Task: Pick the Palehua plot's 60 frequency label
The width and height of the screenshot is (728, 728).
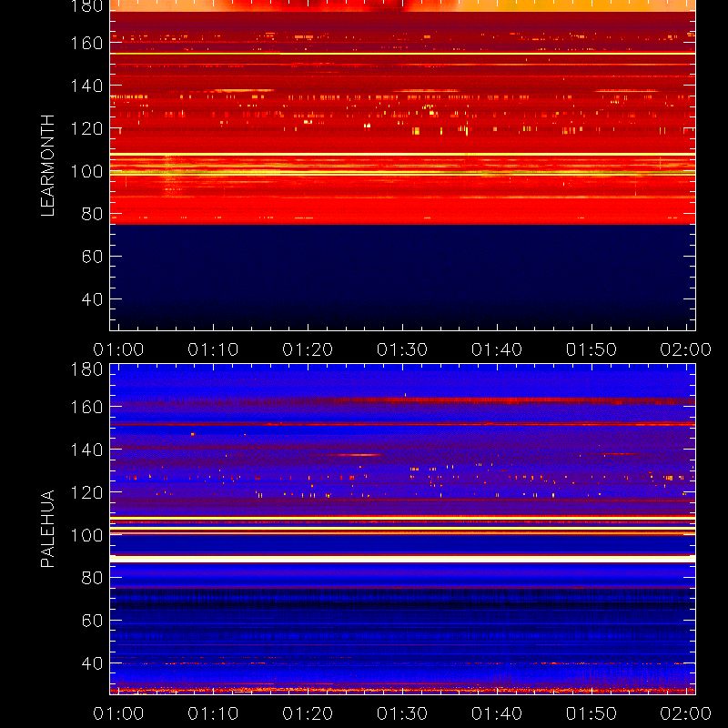Action: pos(93,621)
